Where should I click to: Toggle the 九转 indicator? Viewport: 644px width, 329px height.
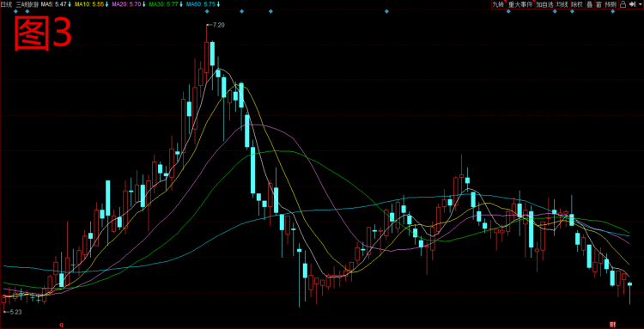[x=499, y=4]
